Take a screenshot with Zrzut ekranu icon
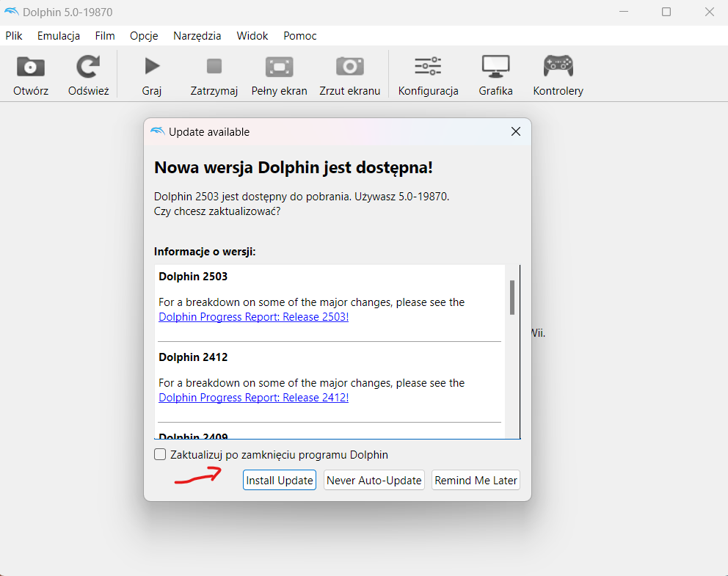 349,67
